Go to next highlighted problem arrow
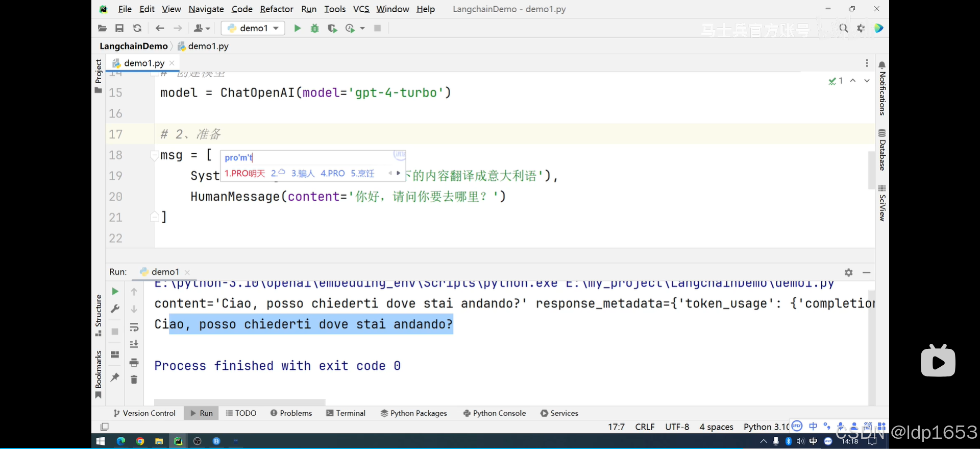The width and height of the screenshot is (980, 449). pos(867,81)
